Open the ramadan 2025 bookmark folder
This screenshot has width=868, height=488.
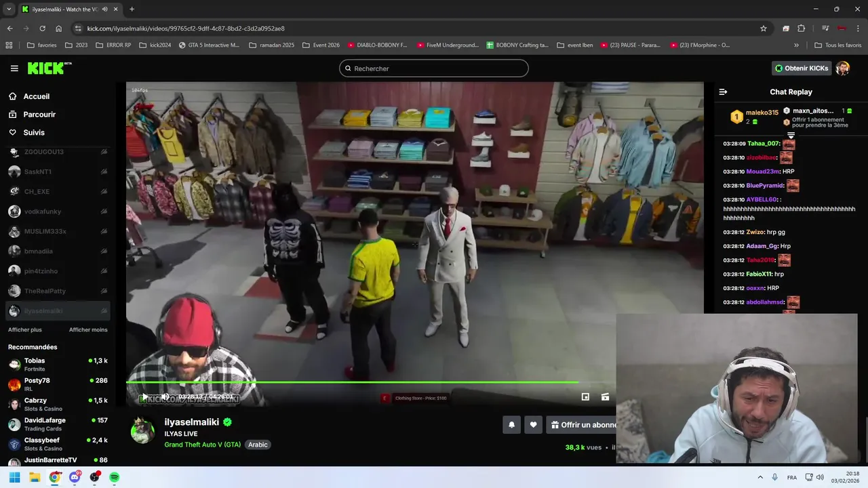click(x=271, y=45)
